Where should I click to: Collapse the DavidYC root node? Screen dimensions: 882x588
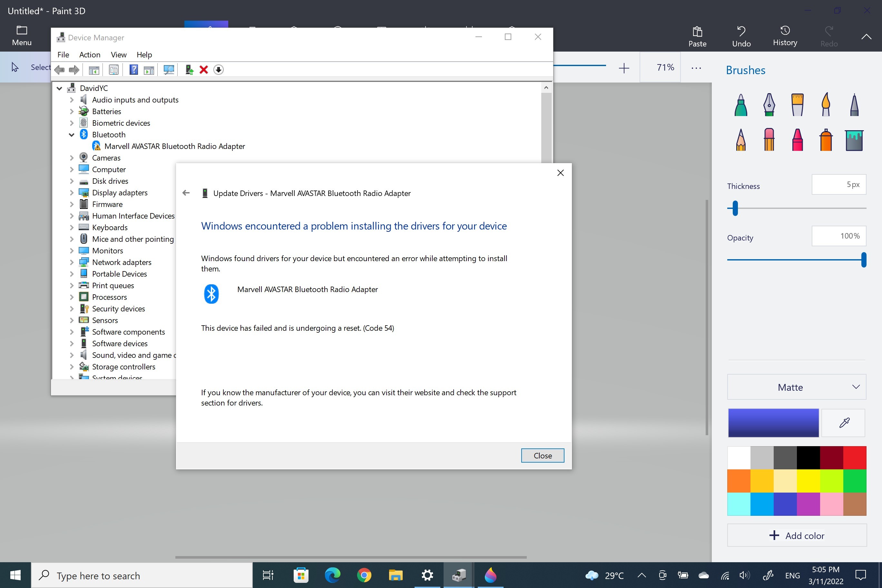point(59,89)
